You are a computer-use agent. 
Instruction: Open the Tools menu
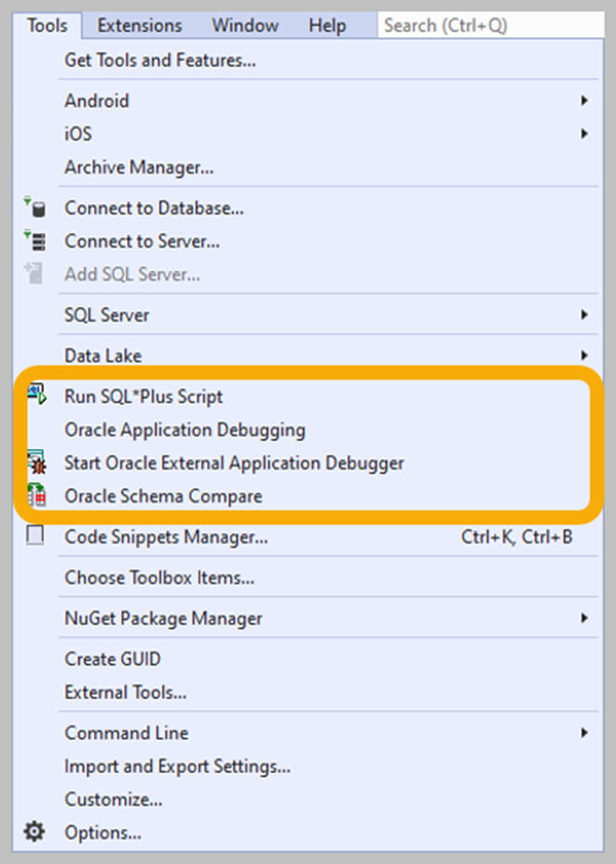point(47,25)
